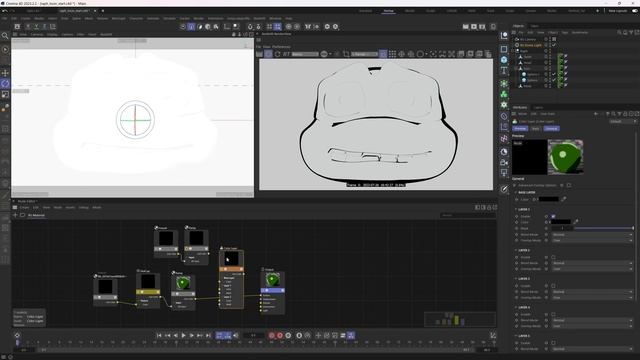Click the generators icon in right palette
The image size is (640, 360).
(x=504, y=83)
